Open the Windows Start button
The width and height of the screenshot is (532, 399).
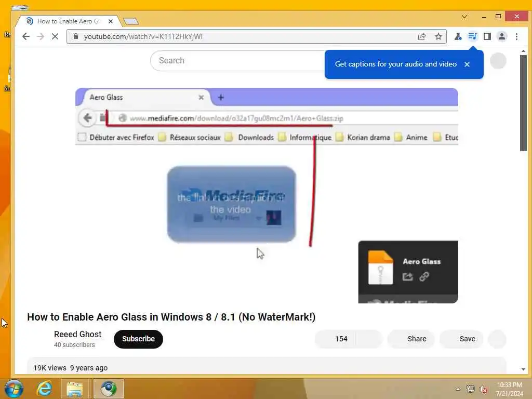click(14, 389)
